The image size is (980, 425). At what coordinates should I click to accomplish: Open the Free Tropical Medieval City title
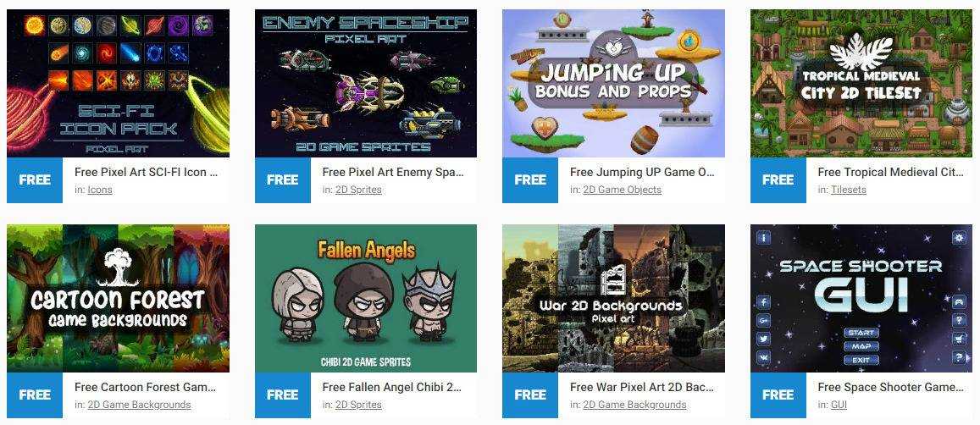tap(890, 172)
